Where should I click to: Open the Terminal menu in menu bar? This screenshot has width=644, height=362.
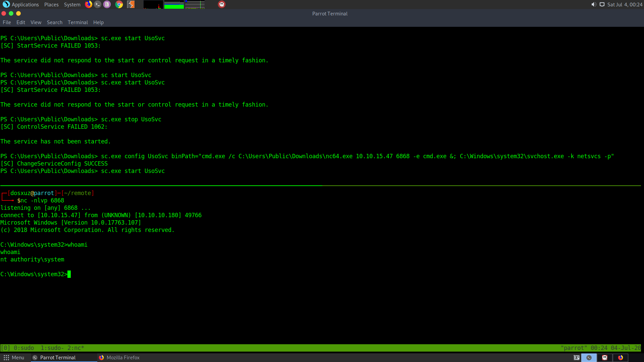click(77, 22)
